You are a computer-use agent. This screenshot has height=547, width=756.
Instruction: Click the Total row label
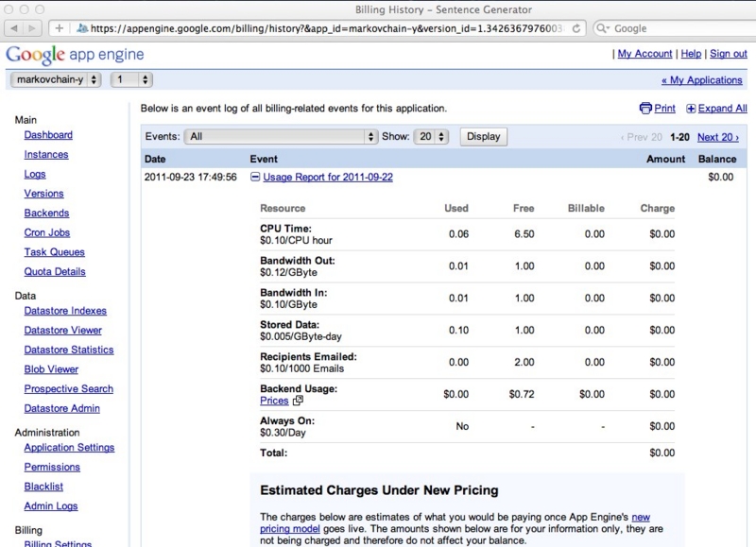point(273,453)
